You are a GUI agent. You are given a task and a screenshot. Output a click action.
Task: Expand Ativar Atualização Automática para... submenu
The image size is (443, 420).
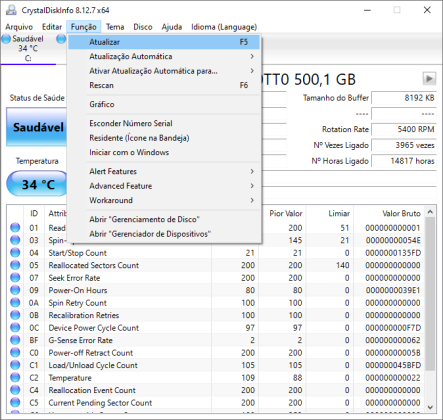pyautogui.click(x=164, y=71)
